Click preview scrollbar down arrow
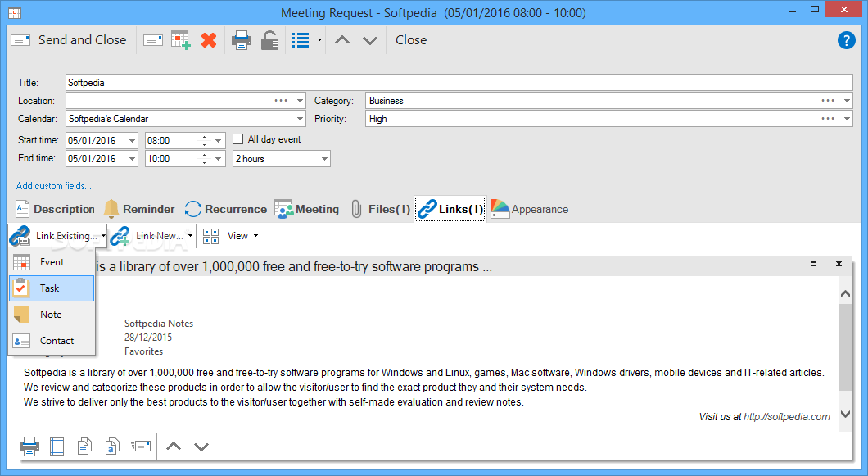Viewport: 868px width, 476px height. click(x=845, y=414)
